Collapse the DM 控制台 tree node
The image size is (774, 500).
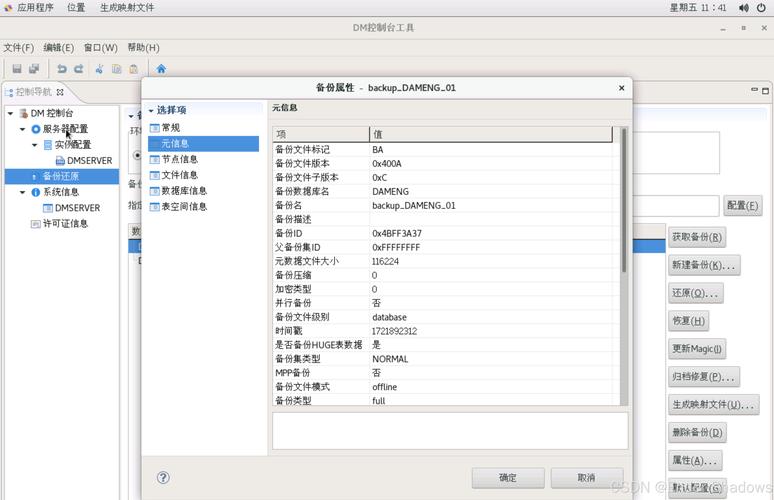tap(10, 114)
